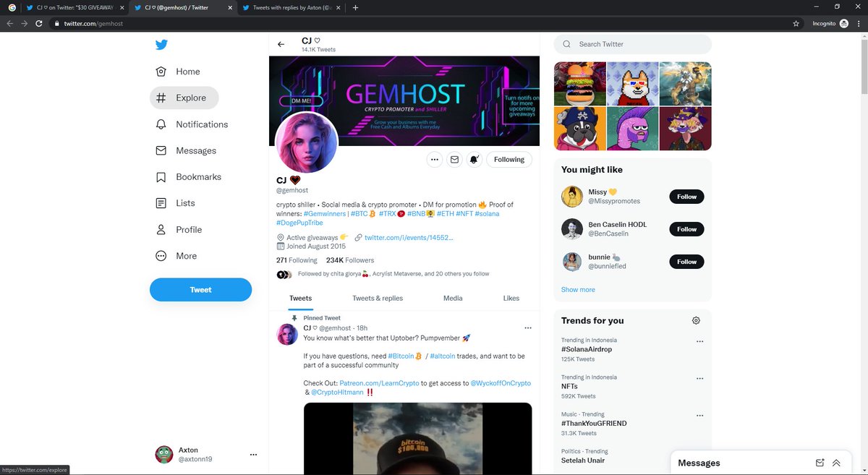This screenshot has width=868, height=475.
Task: Expand the More menu in sidebar
Action: point(176,256)
